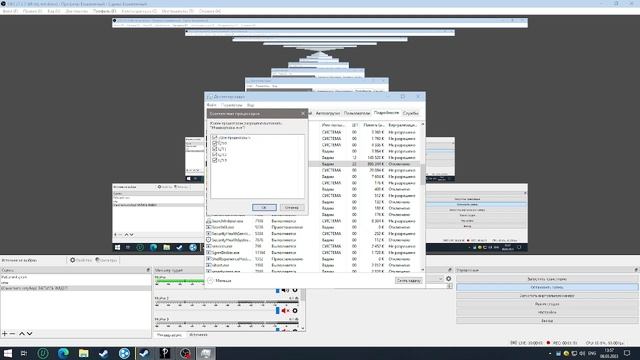Viewport: 640px width, 360px height.
Task: Launch Microsoft Edge from the taskbar
Action: (x=63, y=353)
